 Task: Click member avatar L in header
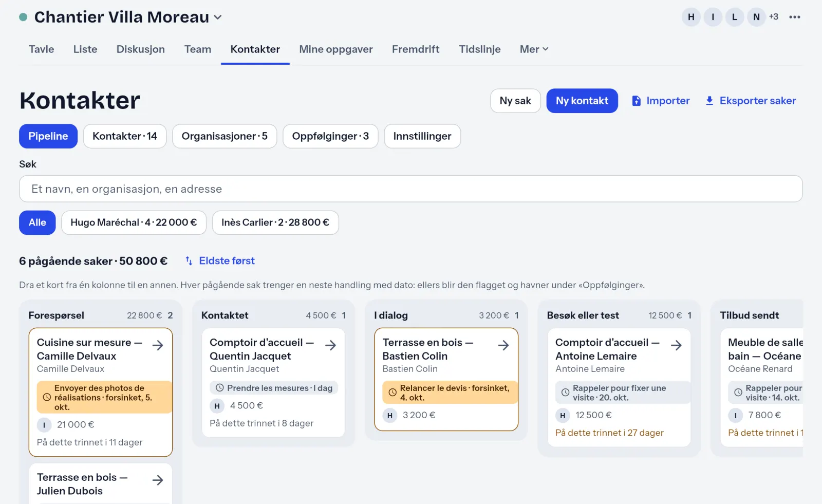point(735,17)
